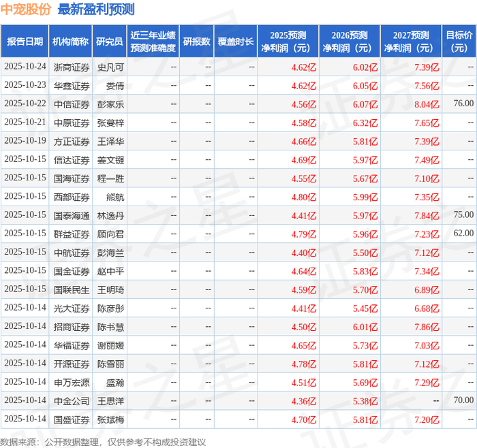Click the 最新盈利预测 heading
477x448 pixels.
96,10
